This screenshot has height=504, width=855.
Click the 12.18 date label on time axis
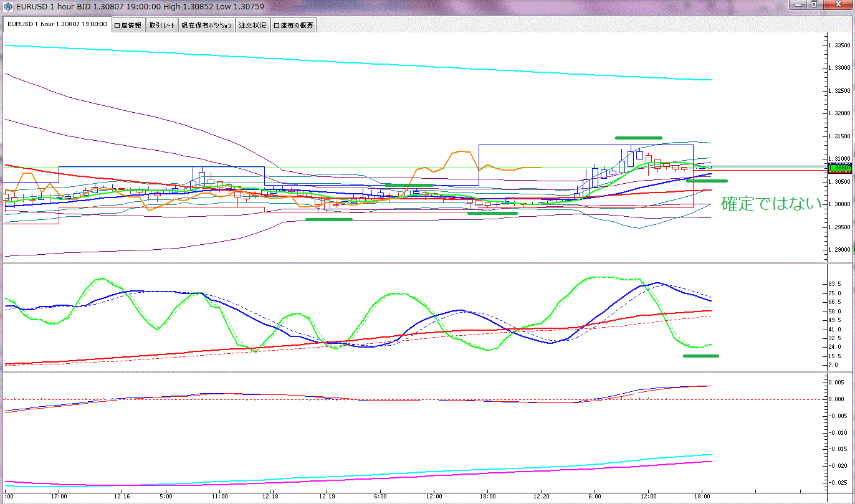[270, 497]
